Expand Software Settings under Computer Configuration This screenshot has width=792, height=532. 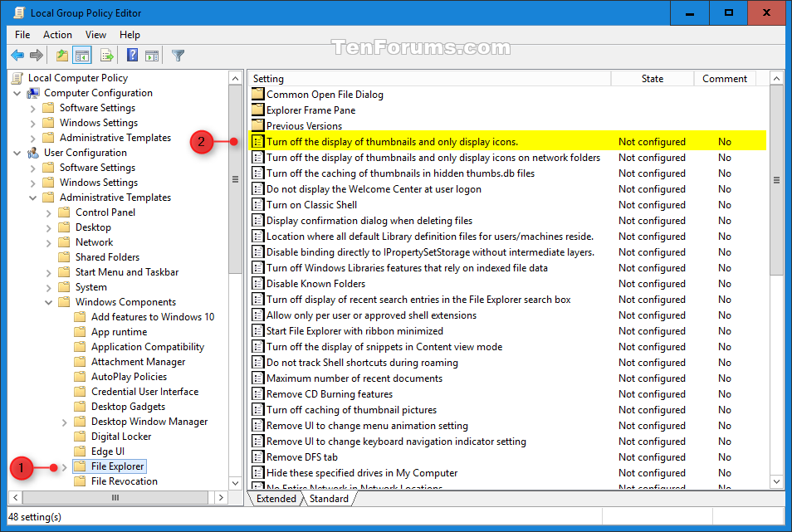click(33, 109)
